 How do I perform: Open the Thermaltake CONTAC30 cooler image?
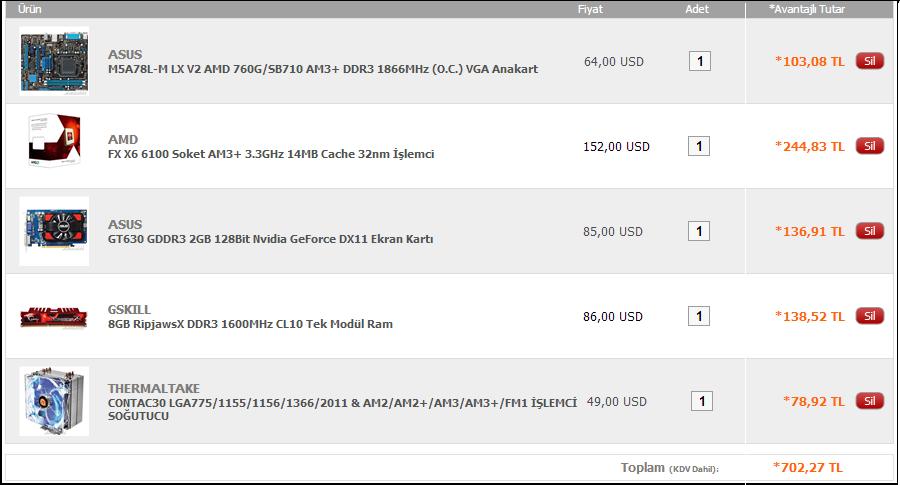54,401
